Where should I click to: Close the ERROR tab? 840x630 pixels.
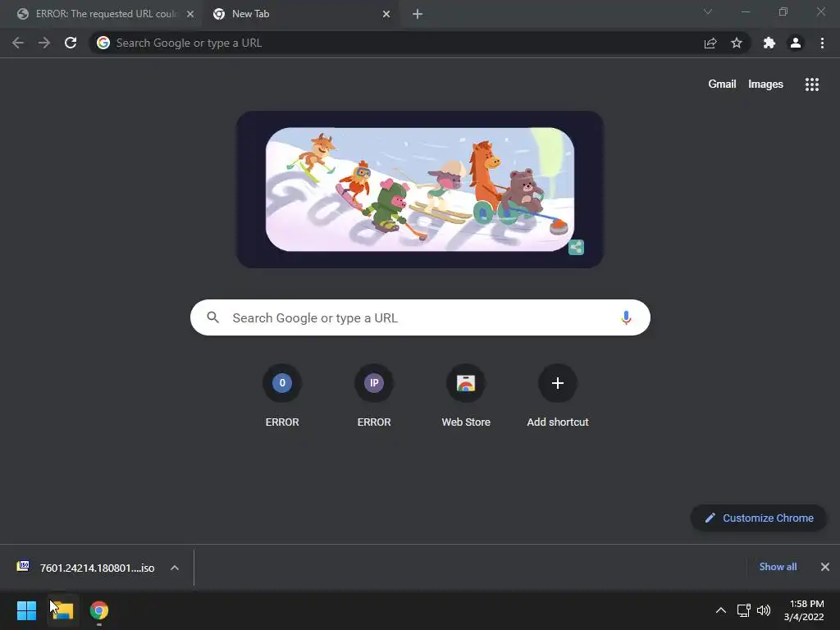(x=190, y=14)
